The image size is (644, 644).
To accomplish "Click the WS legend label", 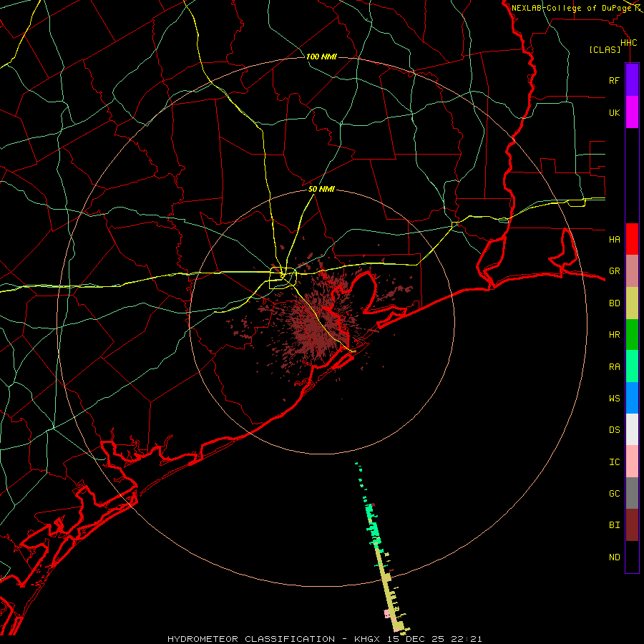I will pos(614,398).
